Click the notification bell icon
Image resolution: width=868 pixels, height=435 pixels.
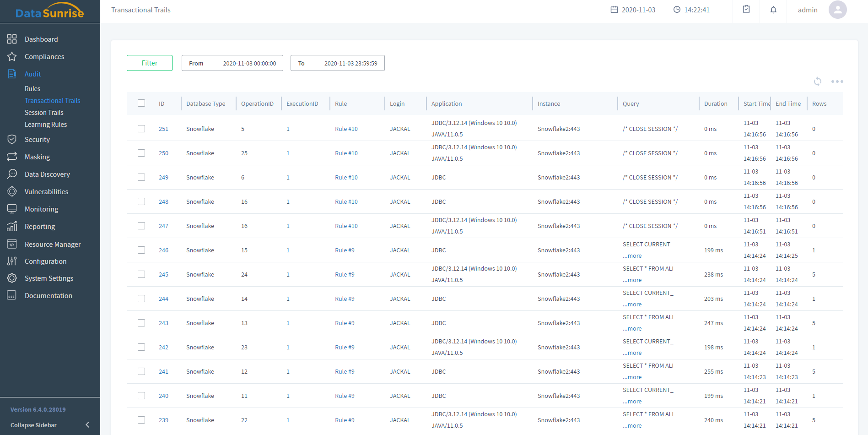point(773,10)
